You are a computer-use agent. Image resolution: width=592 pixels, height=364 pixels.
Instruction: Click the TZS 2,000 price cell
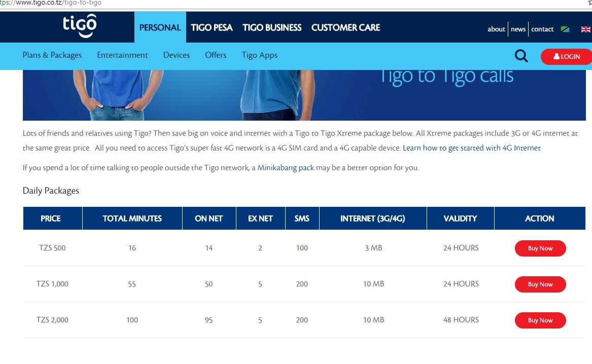click(x=52, y=319)
